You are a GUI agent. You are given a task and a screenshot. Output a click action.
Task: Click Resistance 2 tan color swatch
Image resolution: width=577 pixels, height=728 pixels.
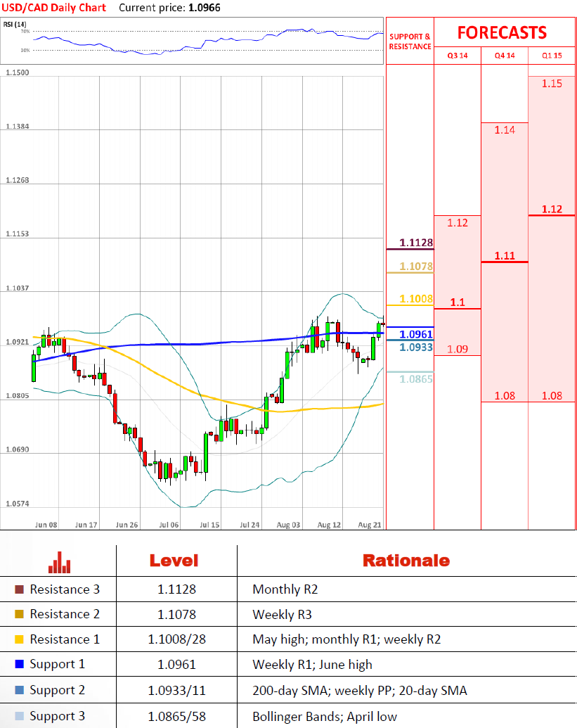[19, 614]
